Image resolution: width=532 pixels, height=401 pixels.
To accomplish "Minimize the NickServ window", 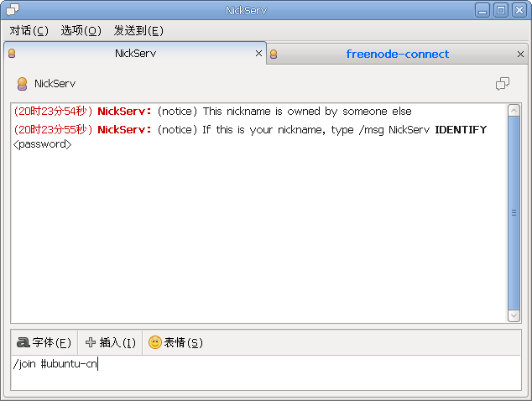I will (x=482, y=10).
